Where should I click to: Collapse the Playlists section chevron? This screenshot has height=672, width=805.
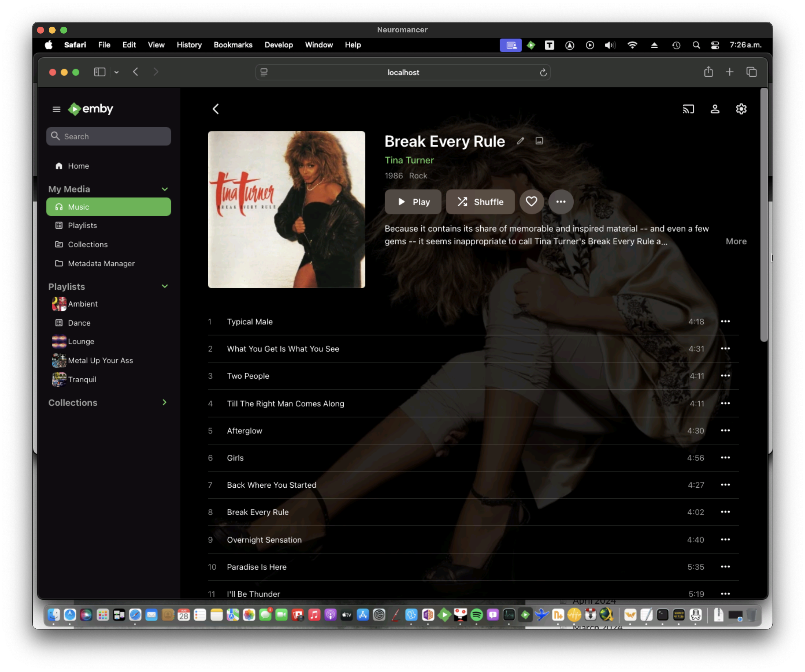point(164,287)
